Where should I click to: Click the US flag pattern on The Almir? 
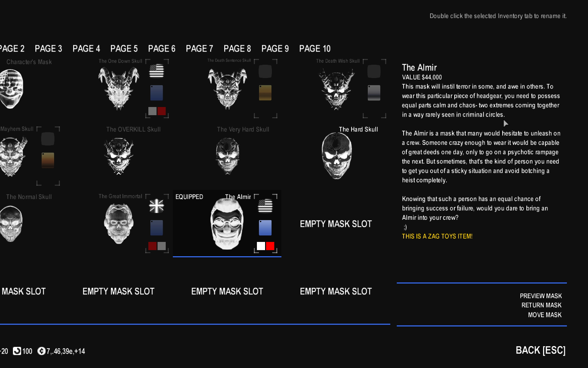tap(265, 206)
